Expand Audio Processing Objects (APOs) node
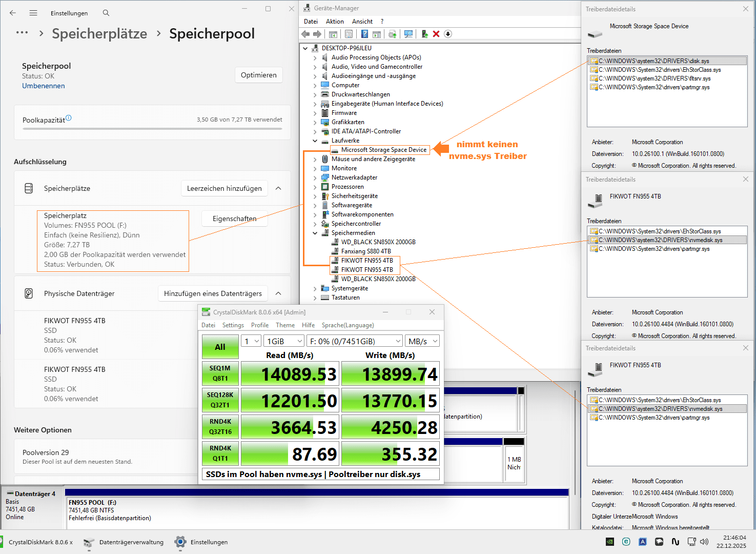The width and height of the screenshot is (756, 554). [x=315, y=57]
